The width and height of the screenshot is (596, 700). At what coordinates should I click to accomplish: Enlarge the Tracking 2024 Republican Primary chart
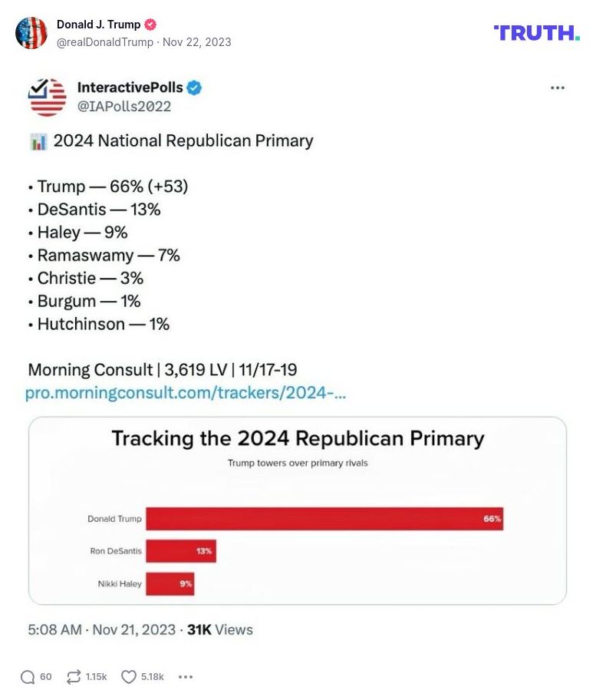coord(298,510)
